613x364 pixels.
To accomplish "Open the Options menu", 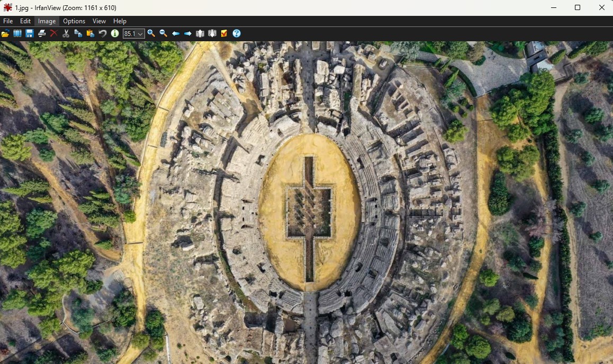I will [x=74, y=21].
